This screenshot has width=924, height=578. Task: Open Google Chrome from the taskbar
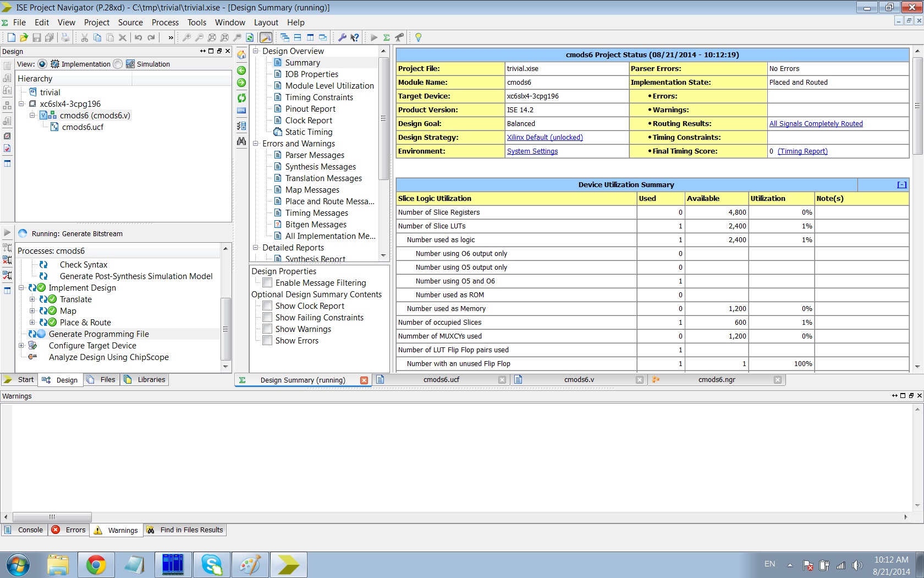tap(96, 565)
